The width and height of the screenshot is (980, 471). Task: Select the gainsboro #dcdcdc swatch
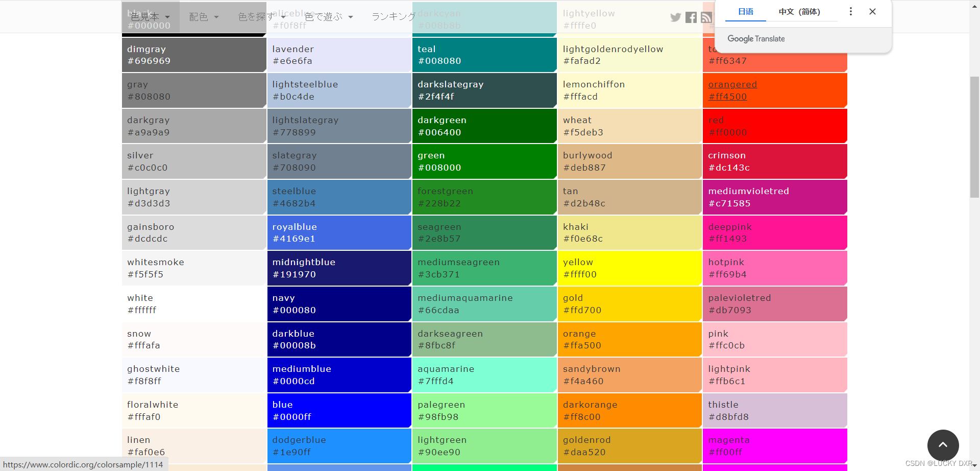(x=194, y=232)
